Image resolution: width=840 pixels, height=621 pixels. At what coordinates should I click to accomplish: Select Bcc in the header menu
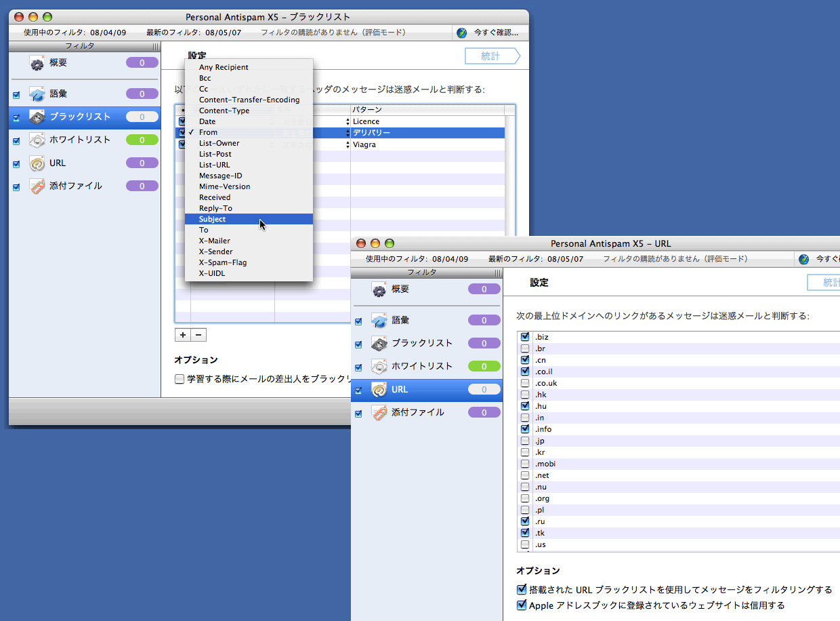249,78
